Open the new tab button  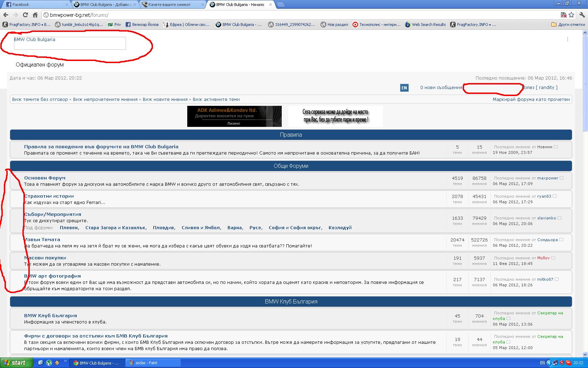(280, 5)
